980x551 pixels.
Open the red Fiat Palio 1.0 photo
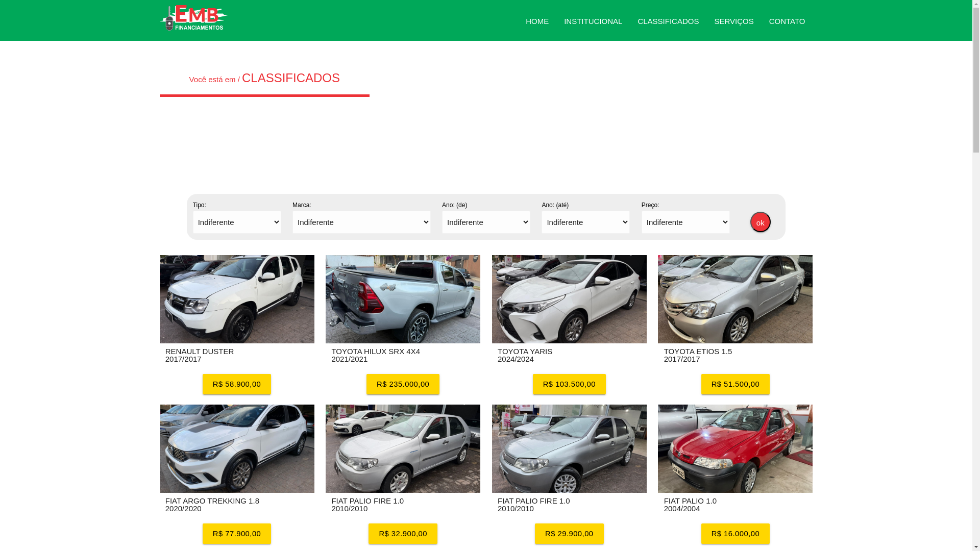[x=735, y=448]
